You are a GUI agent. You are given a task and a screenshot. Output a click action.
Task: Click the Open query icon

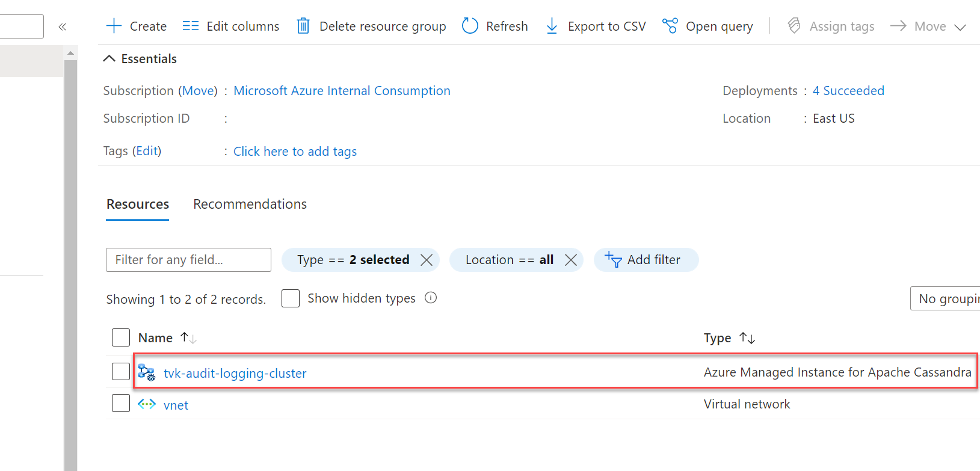670,26
